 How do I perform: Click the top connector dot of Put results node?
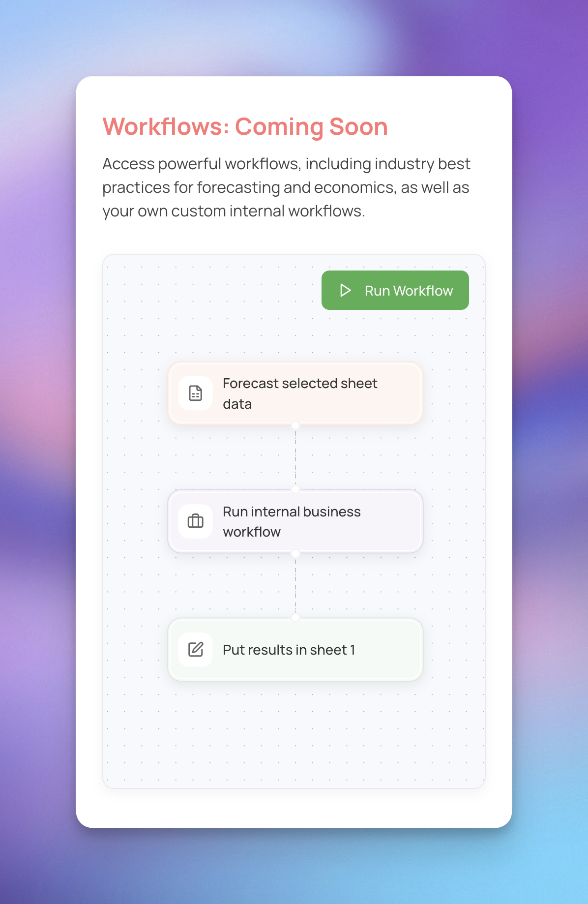[295, 618]
